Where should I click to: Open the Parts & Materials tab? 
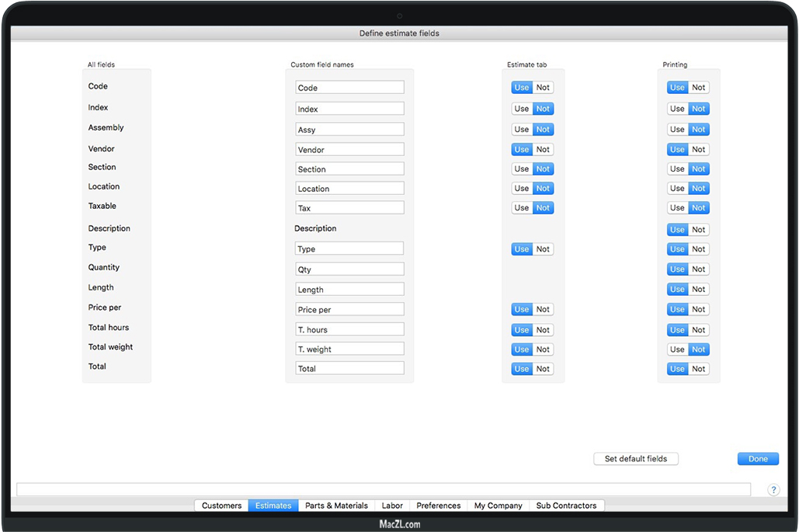coord(336,506)
